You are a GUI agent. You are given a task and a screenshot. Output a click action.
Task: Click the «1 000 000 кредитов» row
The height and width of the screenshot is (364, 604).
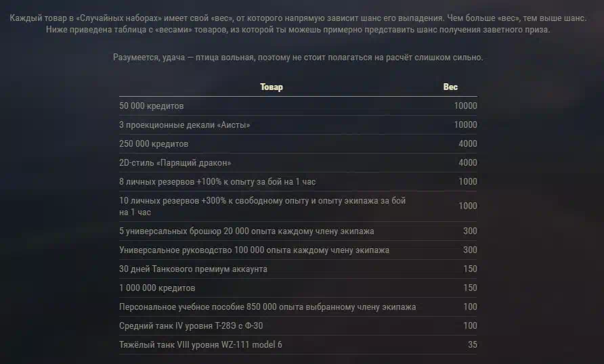(x=298, y=288)
